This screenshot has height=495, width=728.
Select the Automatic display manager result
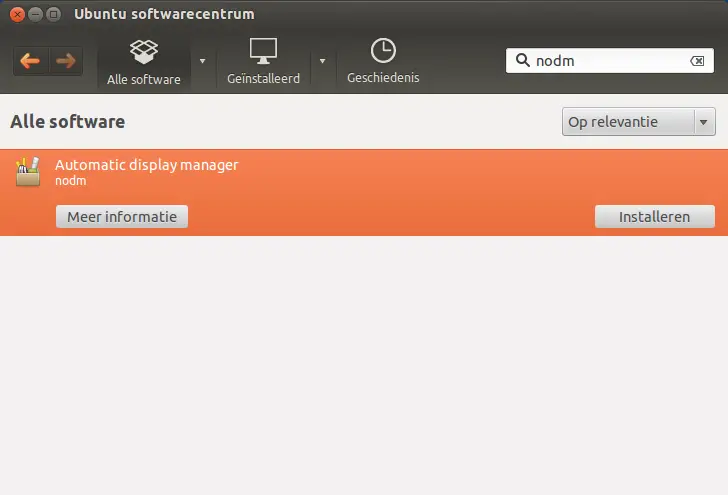pyautogui.click(x=364, y=192)
